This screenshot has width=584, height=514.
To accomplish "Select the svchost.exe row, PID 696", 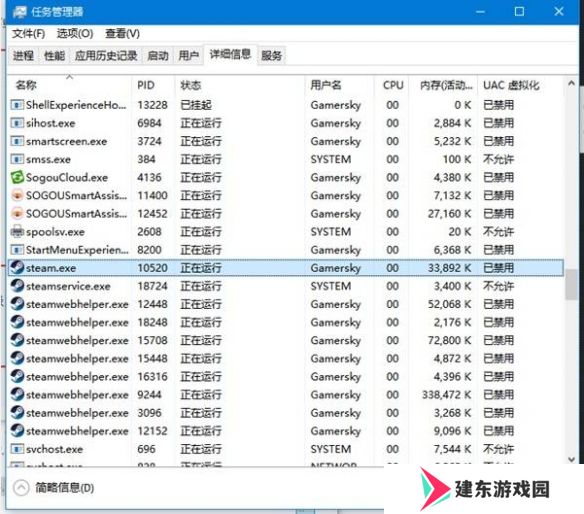I will (x=285, y=449).
